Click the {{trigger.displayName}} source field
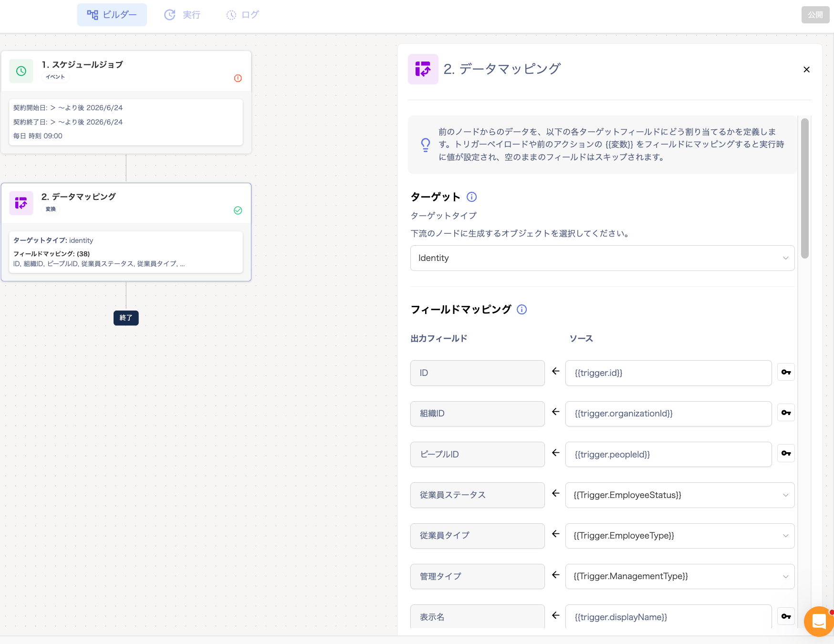The height and width of the screenshot is (644, 834). (x=668, y=617)
